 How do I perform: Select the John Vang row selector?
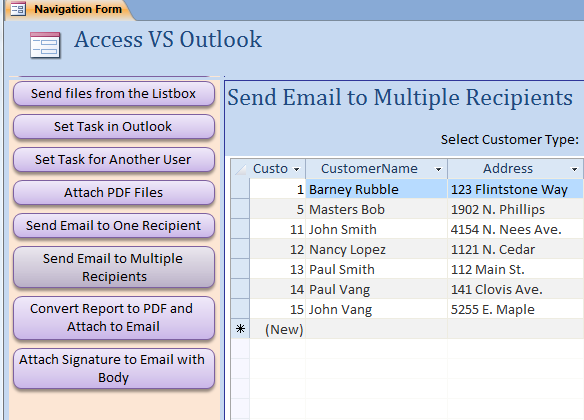pos(240,309)
